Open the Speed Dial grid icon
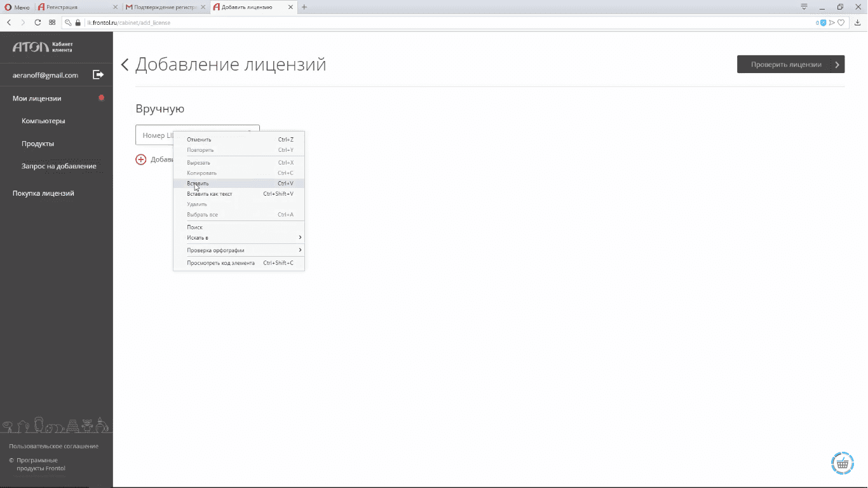The width and height of the screenshot is (868, 488). [52, 22]
